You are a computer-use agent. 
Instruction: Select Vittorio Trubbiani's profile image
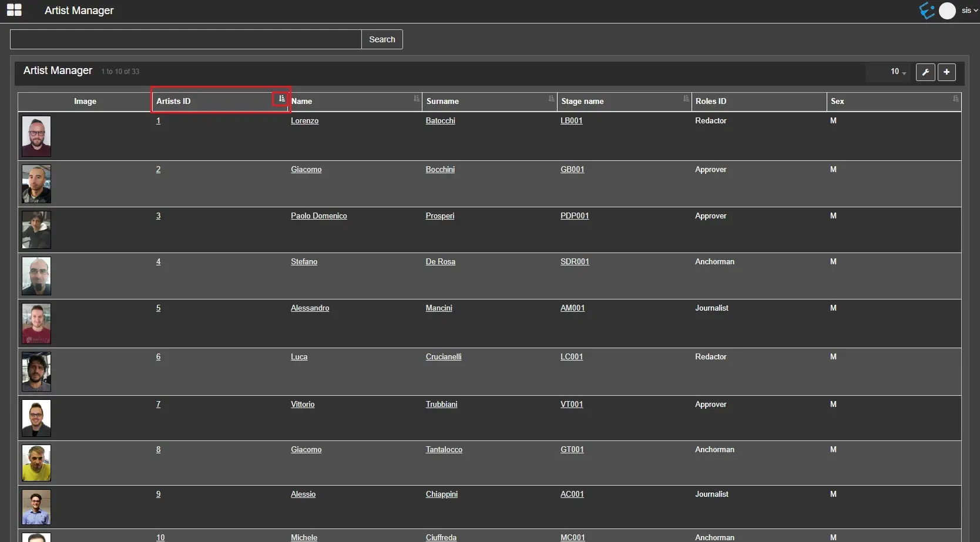click(x=36, y=418)
